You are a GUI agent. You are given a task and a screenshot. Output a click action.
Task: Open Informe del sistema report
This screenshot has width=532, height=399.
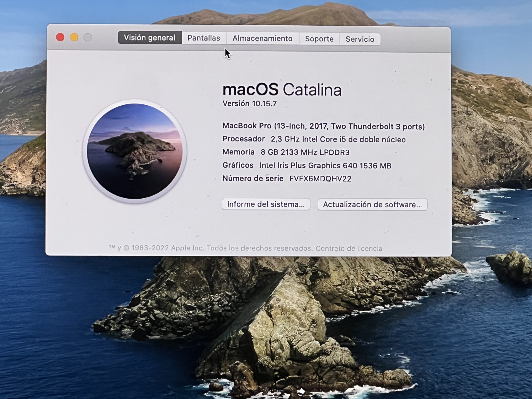tap(266, 204)
